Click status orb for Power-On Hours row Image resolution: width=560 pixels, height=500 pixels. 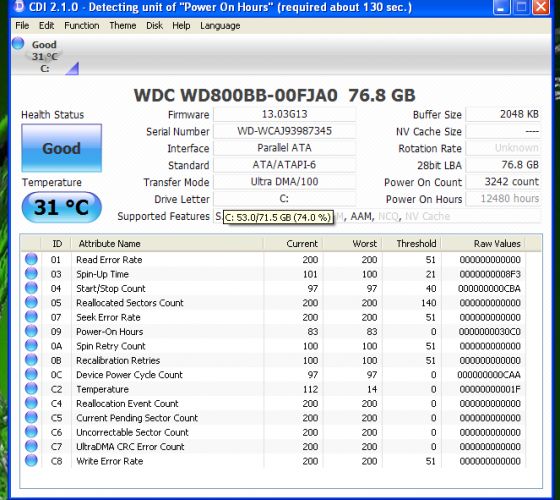31,331
